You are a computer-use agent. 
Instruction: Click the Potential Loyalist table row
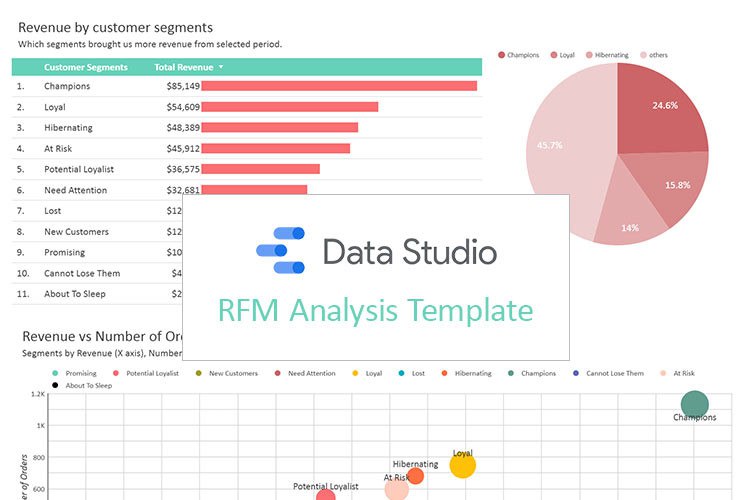pos(247,169)
